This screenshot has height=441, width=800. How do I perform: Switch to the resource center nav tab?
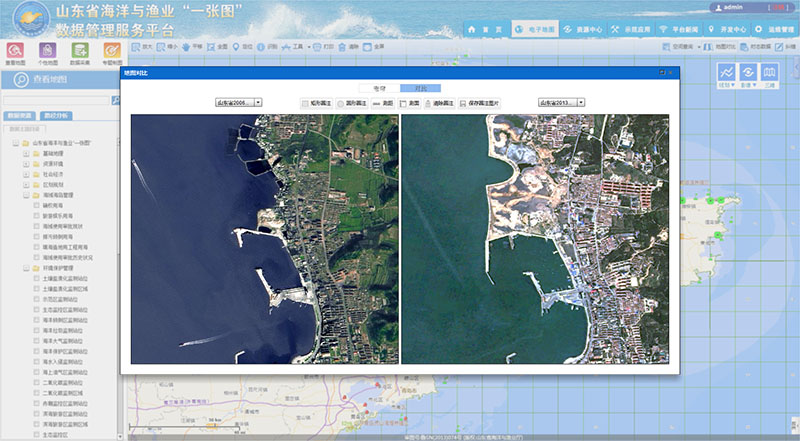click(x=583, y=30)
